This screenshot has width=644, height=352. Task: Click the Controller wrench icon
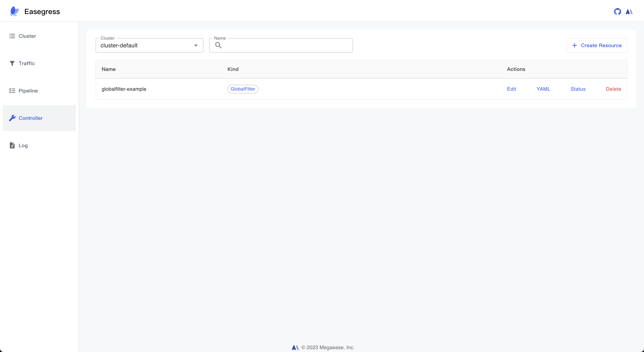12,118
